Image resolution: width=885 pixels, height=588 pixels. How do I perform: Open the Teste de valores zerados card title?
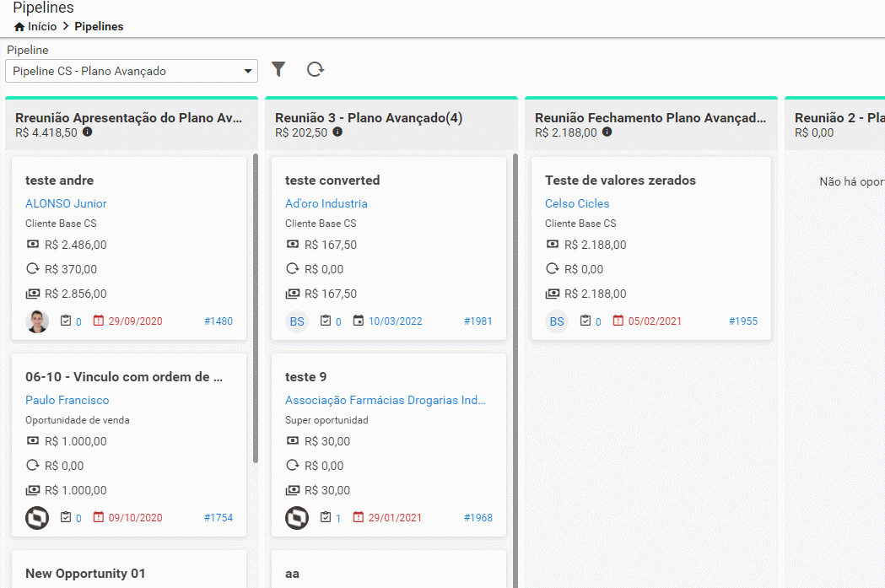pos(620,181)
